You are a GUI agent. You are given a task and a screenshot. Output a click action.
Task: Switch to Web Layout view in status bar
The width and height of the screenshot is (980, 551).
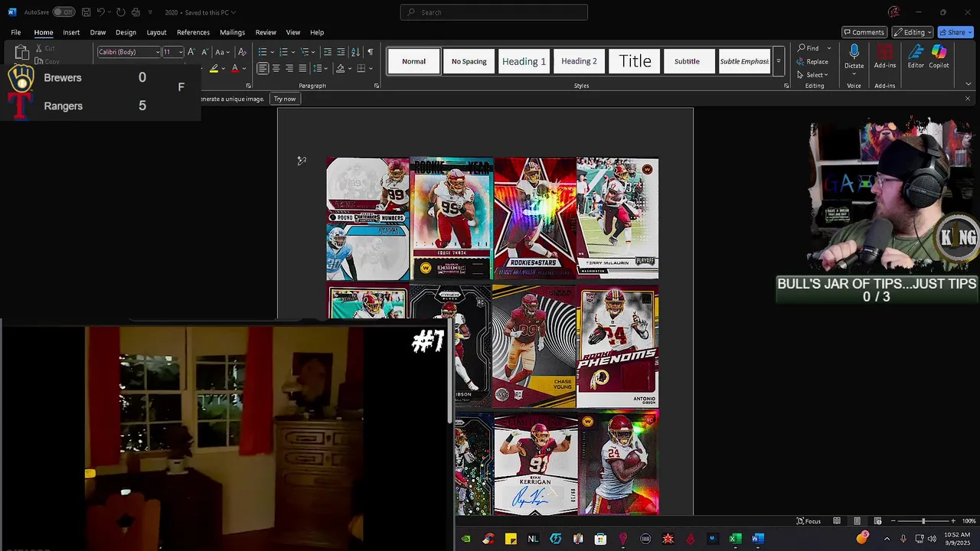click(877, 521)
